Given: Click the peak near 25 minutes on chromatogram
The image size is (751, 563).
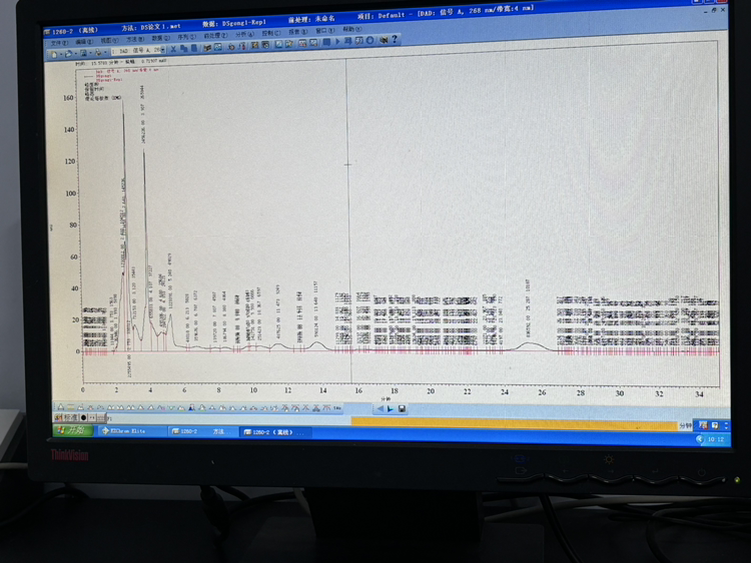Looking at the screenshot, I should [x=528, y=344].
